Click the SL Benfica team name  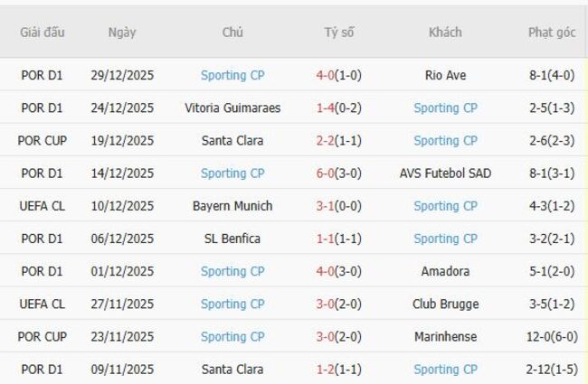(x=232, y=239)
